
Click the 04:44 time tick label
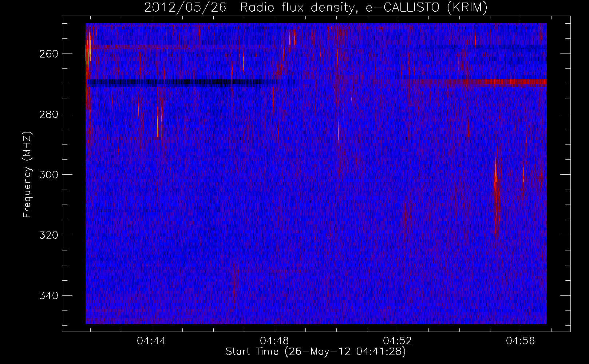point(151,341)
